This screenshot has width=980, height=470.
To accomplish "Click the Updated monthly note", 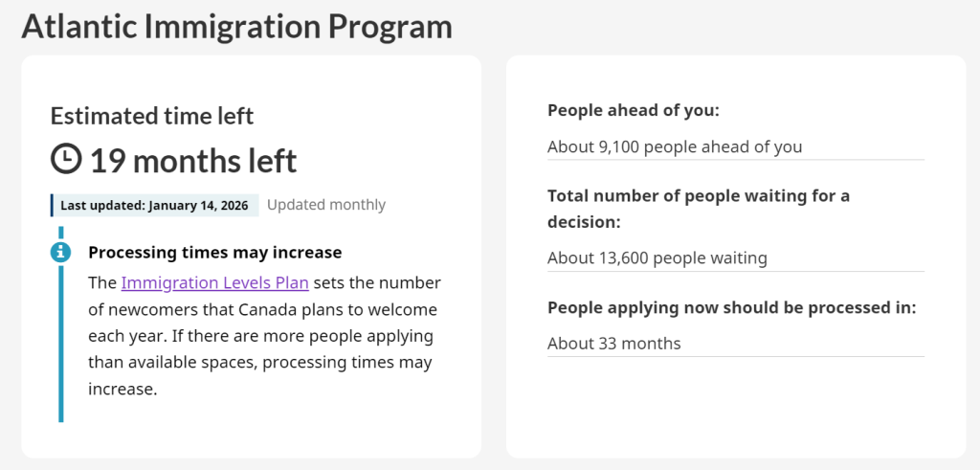I will click(x=326, y=205).
